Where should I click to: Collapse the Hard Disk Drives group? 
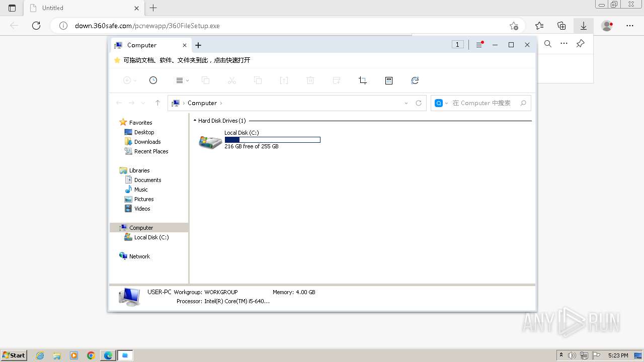click(x=195, y=121)
